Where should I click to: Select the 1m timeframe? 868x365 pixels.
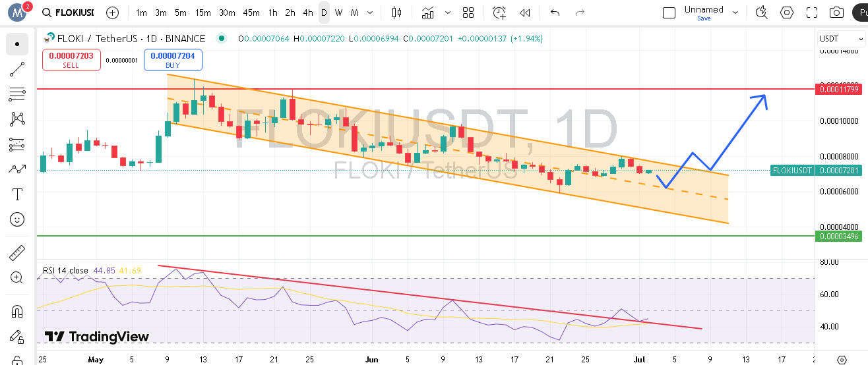(141, 13)
